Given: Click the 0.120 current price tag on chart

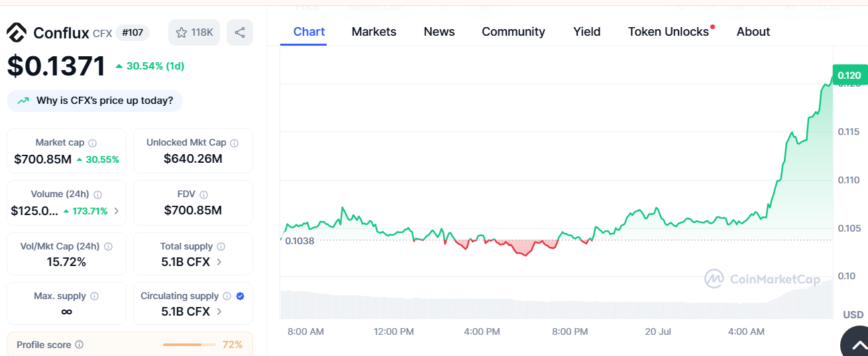Looking at the screenshot, I should click(849, 75).
